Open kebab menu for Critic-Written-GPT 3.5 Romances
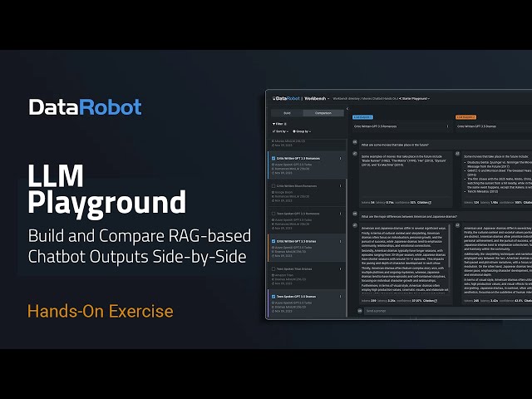Image resolution: width=532 pixels, height=399 pixels. pos(342,157)
